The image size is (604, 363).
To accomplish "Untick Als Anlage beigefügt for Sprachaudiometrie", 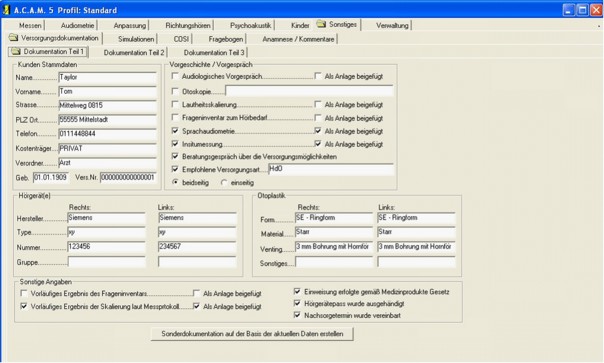I will click(318, 131).
